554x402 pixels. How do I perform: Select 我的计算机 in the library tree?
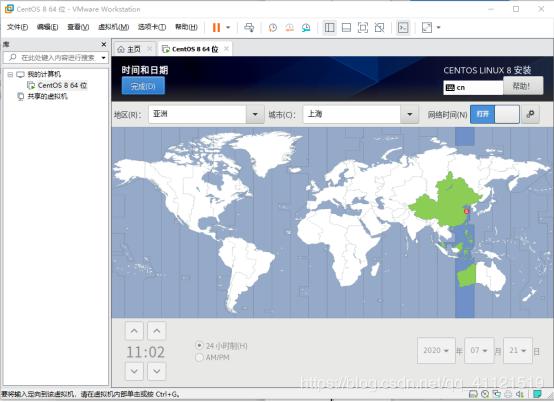(x=44, y=74)
